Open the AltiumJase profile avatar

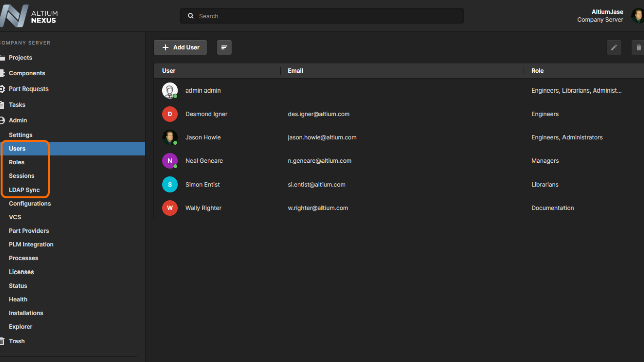[x=638, y=16]
